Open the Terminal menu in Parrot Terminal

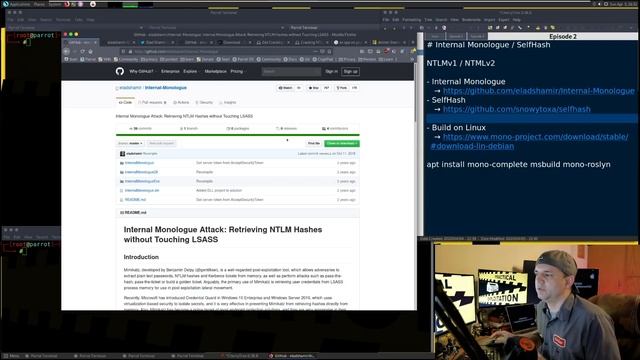click(63, 20)
